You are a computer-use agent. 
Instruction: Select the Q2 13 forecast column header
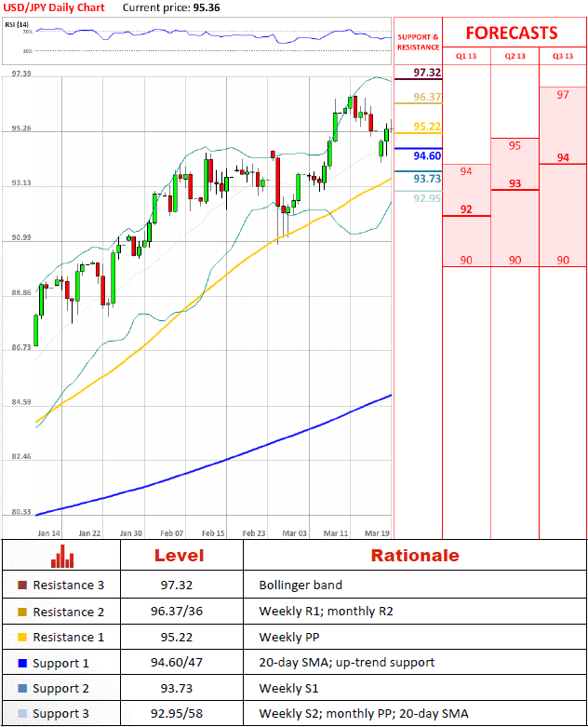[x=514, y=56]
